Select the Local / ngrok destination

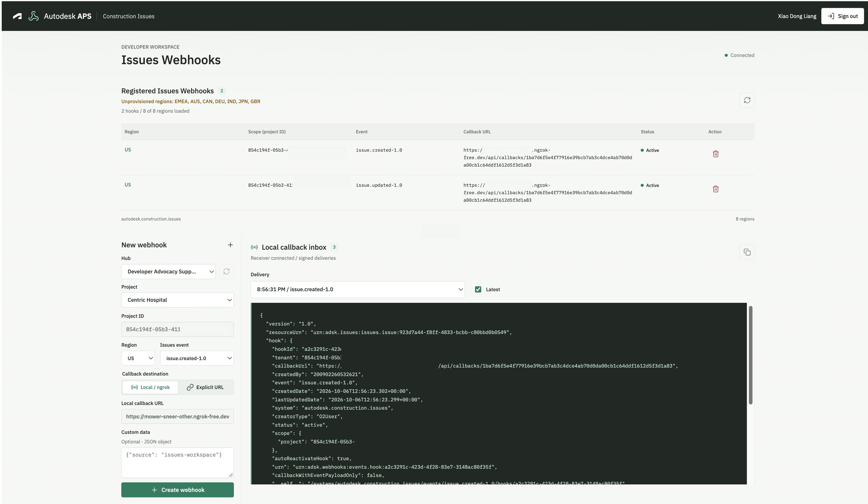point(150,387)
